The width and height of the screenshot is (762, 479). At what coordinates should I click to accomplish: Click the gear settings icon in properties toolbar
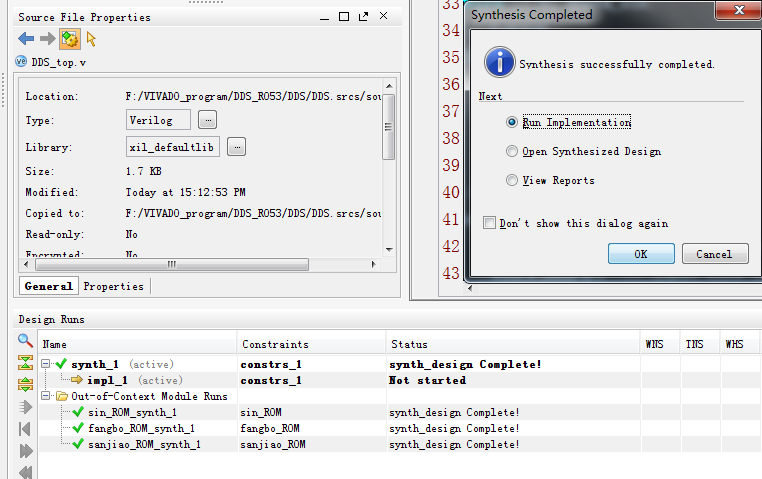69,39
